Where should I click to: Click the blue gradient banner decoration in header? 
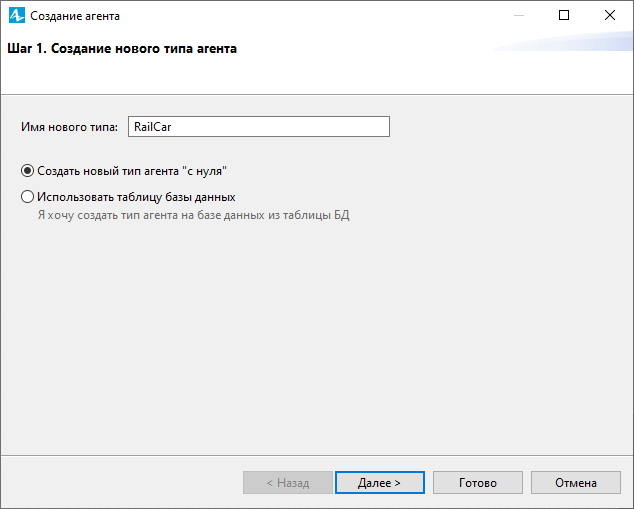(x=563, y=42)
